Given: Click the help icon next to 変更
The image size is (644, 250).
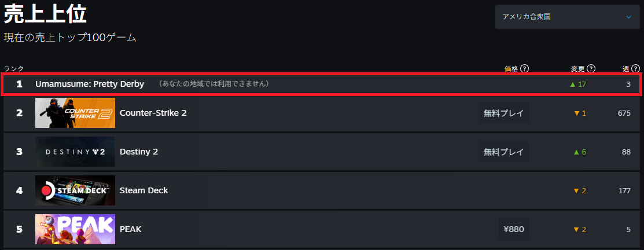Looking at the screenshot, I should (x=591, y=68).
